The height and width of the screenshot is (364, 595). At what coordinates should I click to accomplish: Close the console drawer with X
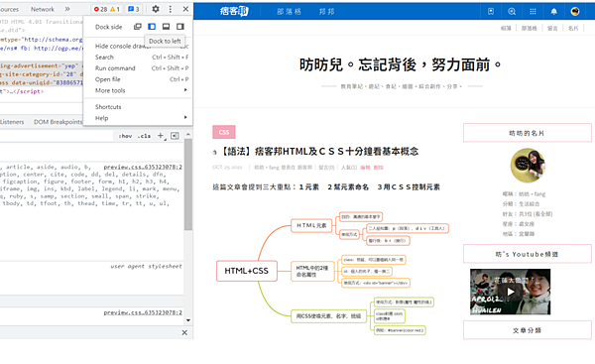tap(184, 332)
